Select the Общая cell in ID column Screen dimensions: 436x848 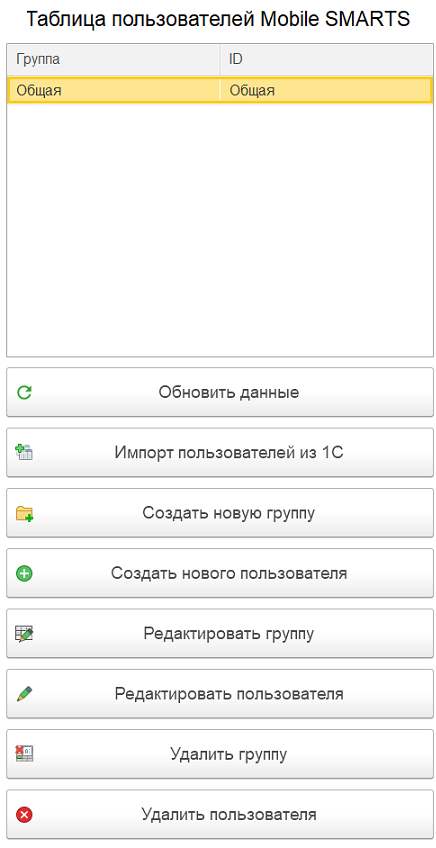pyautogui.click(x=326, y=90)
